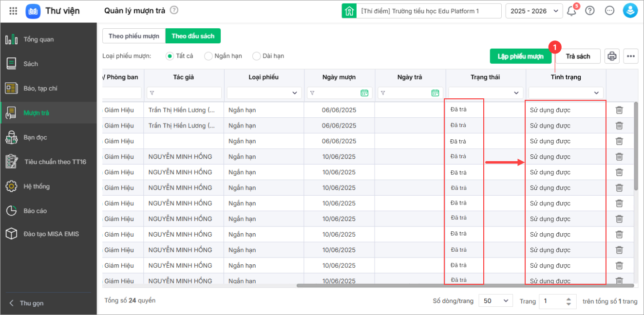Click the notification bell icon
644x315 pixels.
click(x=571, y=11)
